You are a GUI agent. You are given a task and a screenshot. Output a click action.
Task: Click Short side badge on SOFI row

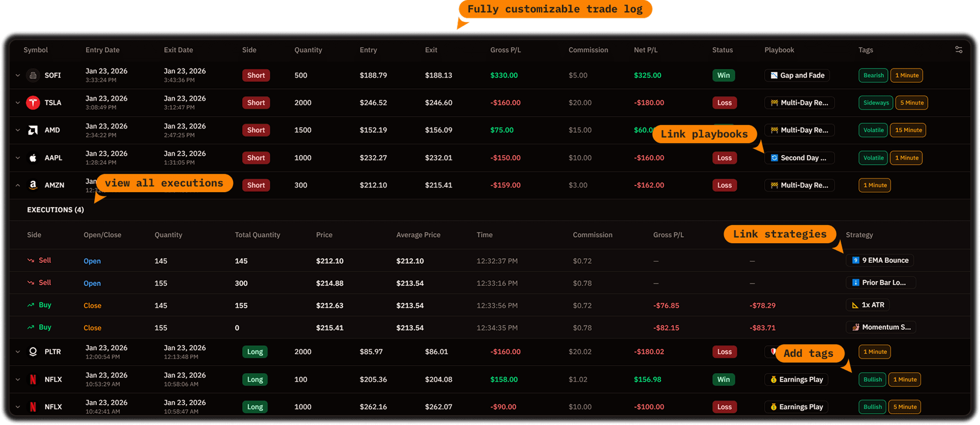256,75
